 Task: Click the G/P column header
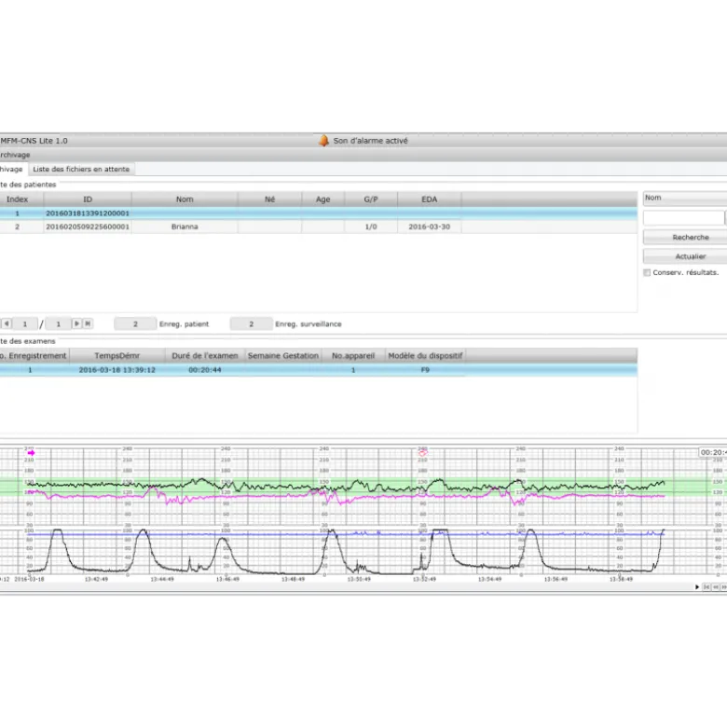tap(371, 199)
